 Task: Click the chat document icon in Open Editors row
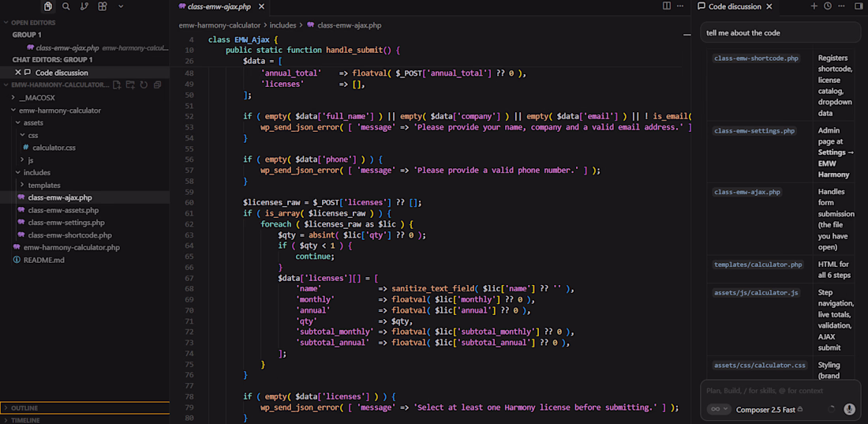27,73
